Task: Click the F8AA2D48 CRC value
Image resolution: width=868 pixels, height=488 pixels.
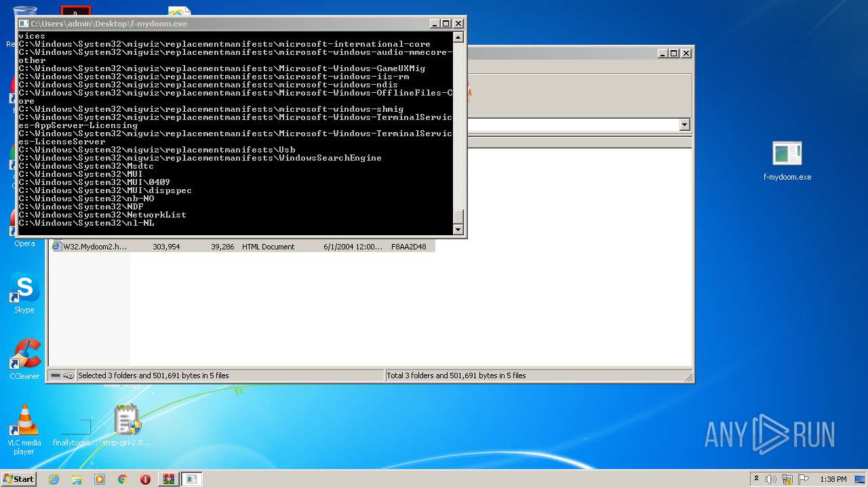Action: coord(409,247)
